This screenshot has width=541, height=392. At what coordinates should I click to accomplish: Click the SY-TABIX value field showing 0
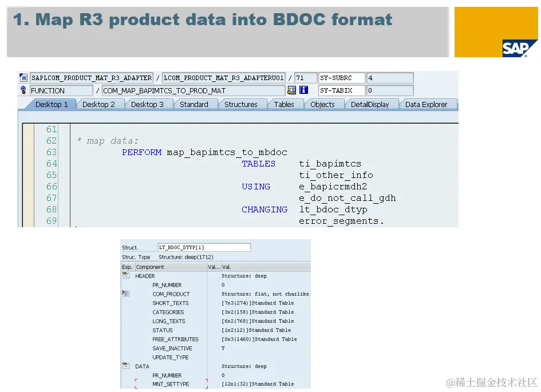pyautogui.click(x=390, y=90)
